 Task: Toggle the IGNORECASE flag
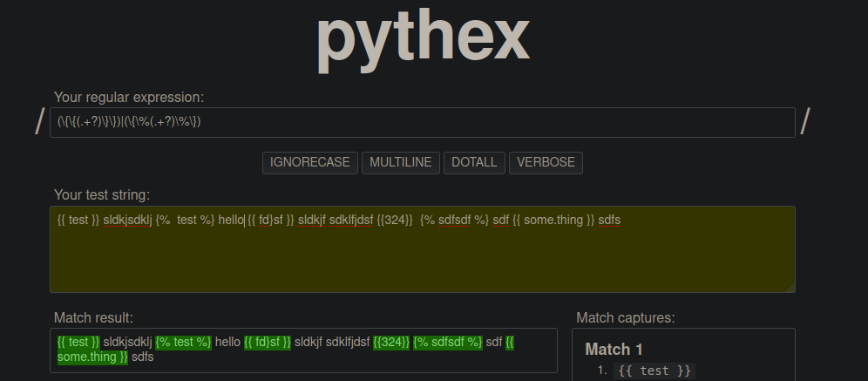click(310, 163)
